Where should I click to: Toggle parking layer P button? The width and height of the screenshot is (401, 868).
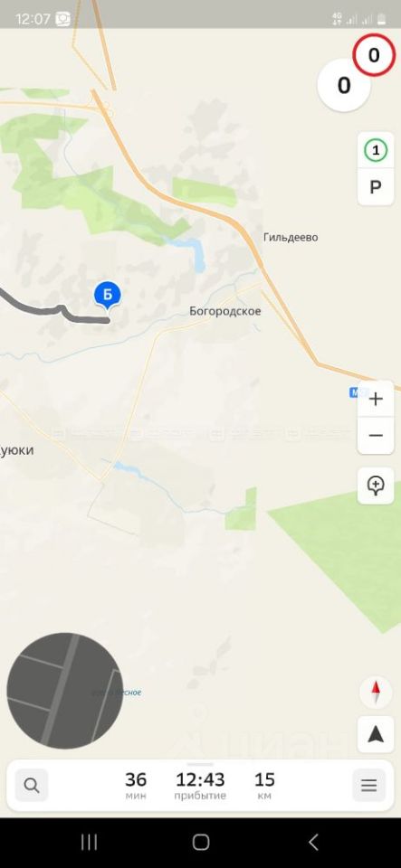(x=376, y=187)
